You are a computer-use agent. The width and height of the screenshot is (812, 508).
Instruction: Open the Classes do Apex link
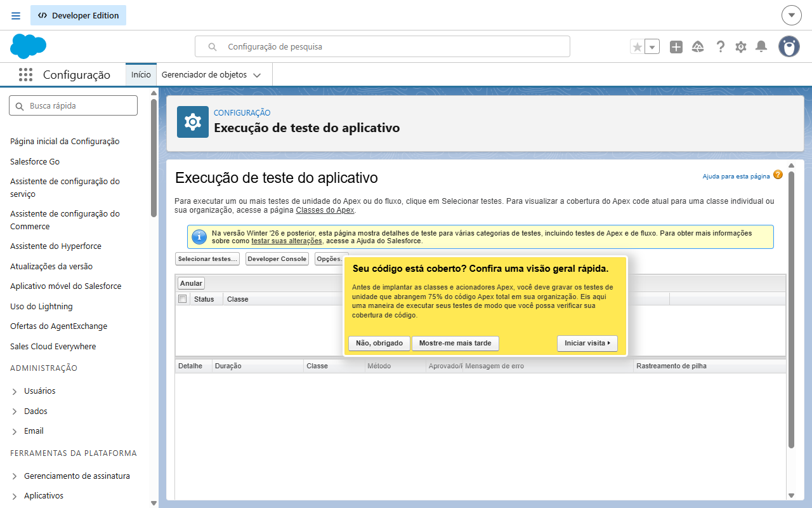pos(325,210)
